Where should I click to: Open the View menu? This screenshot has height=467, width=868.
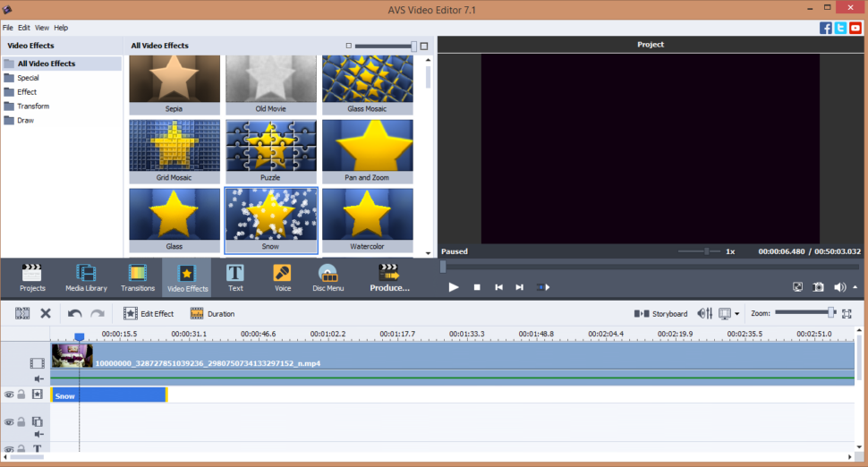pos(42,28)
